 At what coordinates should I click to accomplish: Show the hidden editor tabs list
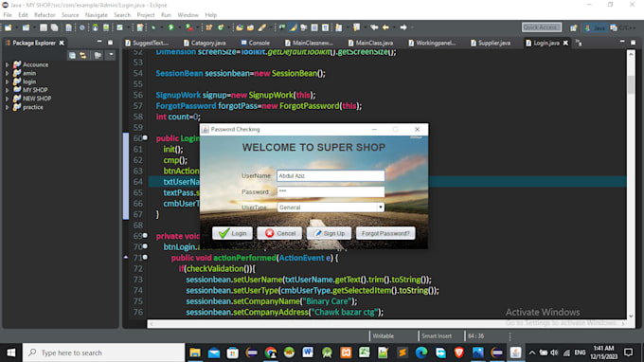(579, 43)
